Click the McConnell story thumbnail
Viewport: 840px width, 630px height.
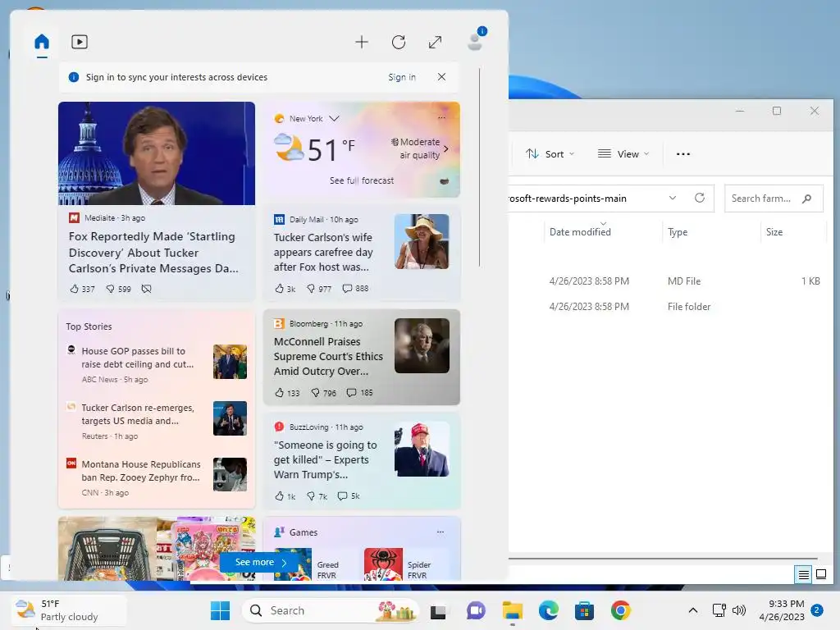tap(422, 345)
